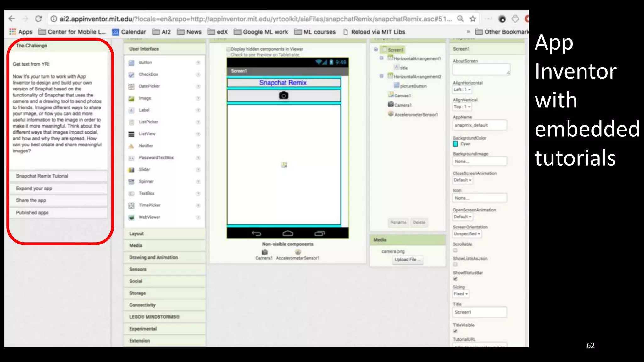Click the CheckBox palette icon
The height and width of the screenshot is (362, 644).
pos(131,74)
